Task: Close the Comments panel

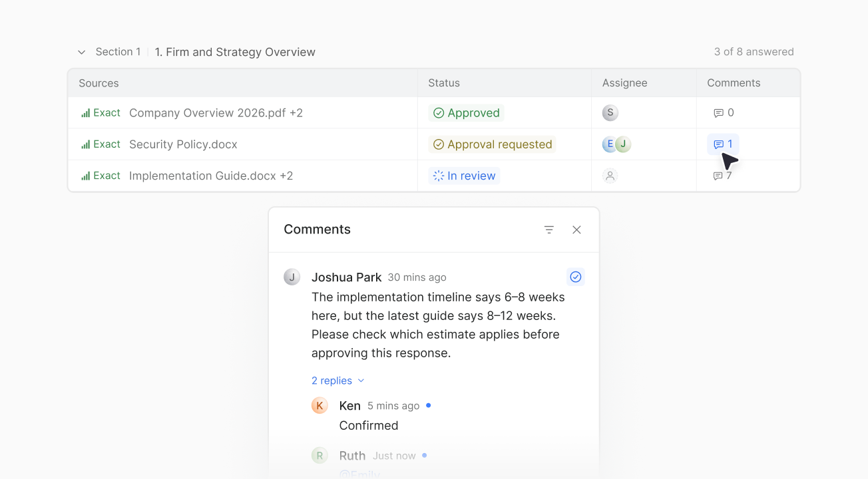Action: tap(577, 230)
